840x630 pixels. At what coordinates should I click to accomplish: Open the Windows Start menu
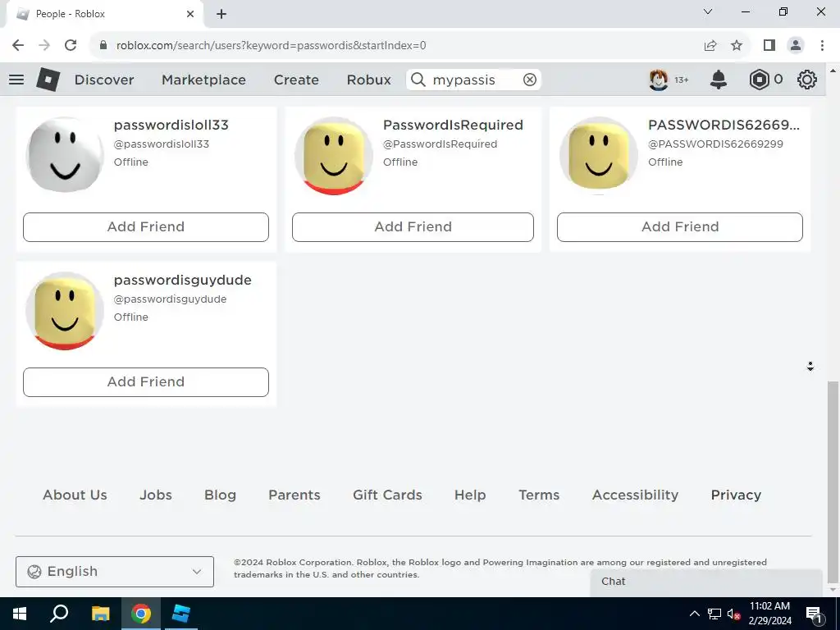(20, 614)
